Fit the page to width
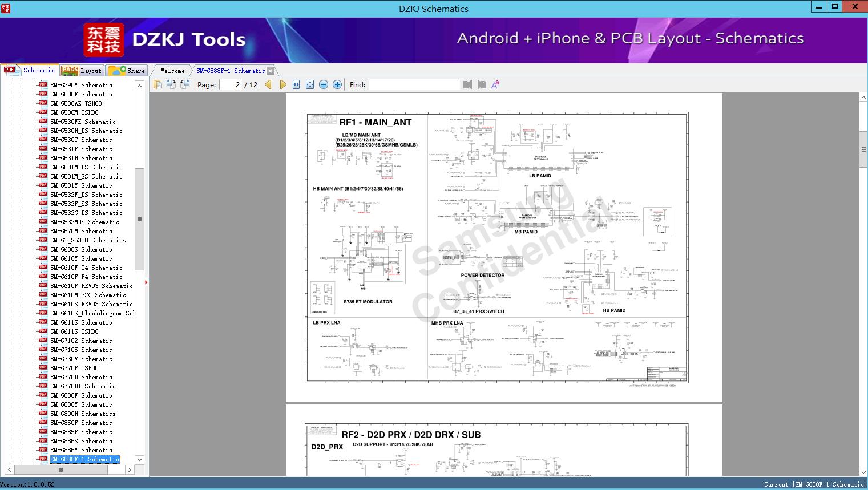This screenshot has width=868, height=490. tap(296, 84)
